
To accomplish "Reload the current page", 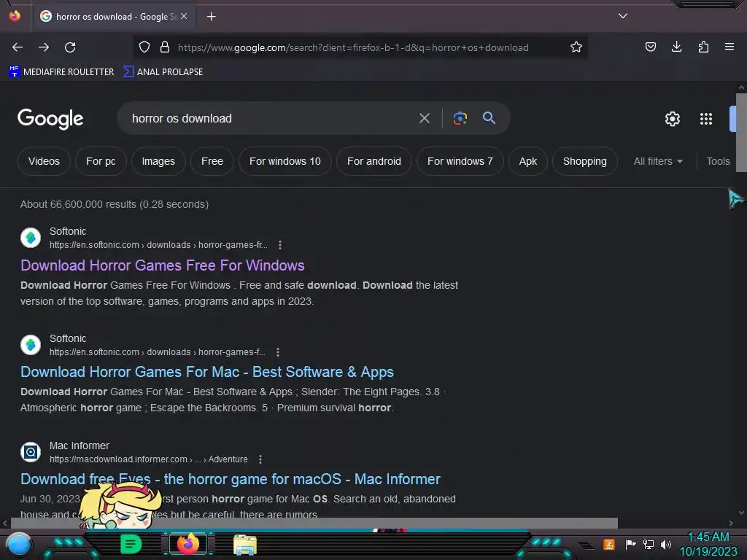I will coord(70,47).
